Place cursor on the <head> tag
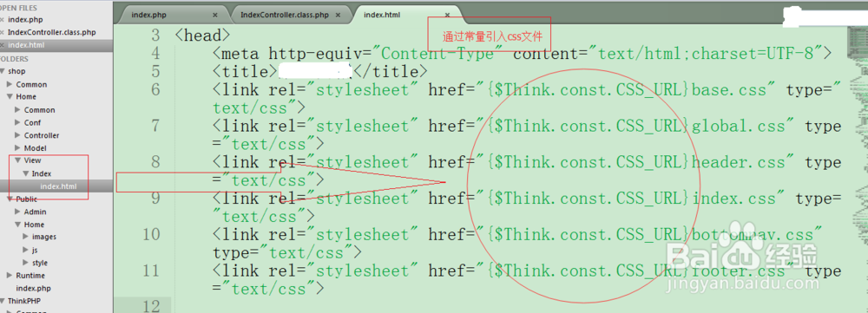The width and height of the screenshot is (868, 313). pyautogui.click(x=202, y=36)
